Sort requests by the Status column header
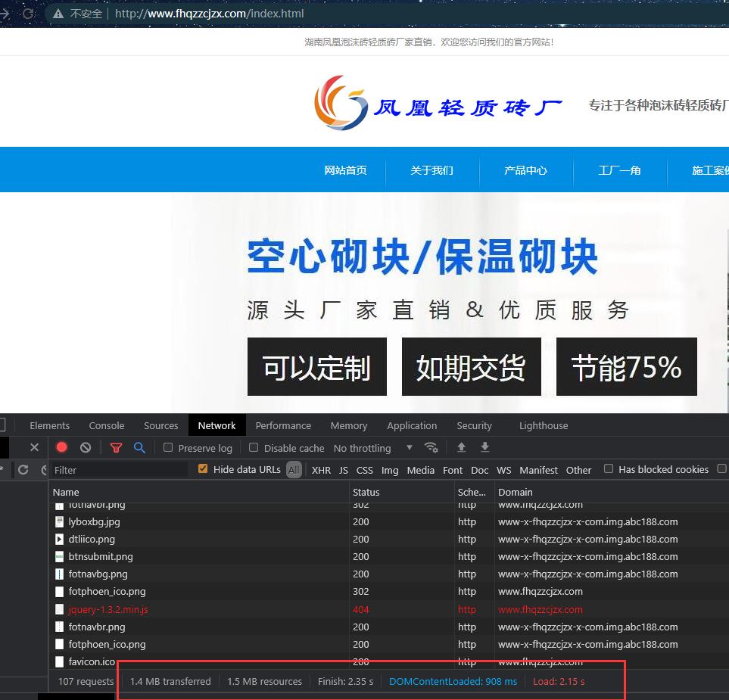729x700 pixels. coord(366,492)
